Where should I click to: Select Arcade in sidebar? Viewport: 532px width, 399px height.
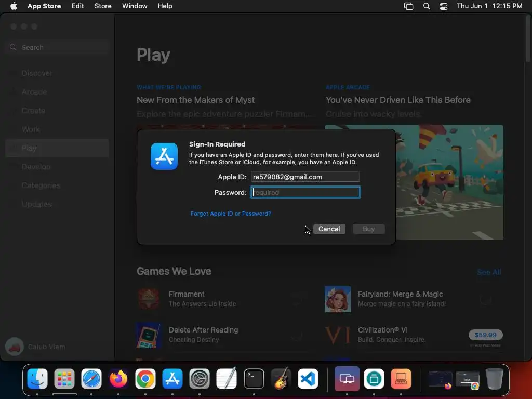57,92
